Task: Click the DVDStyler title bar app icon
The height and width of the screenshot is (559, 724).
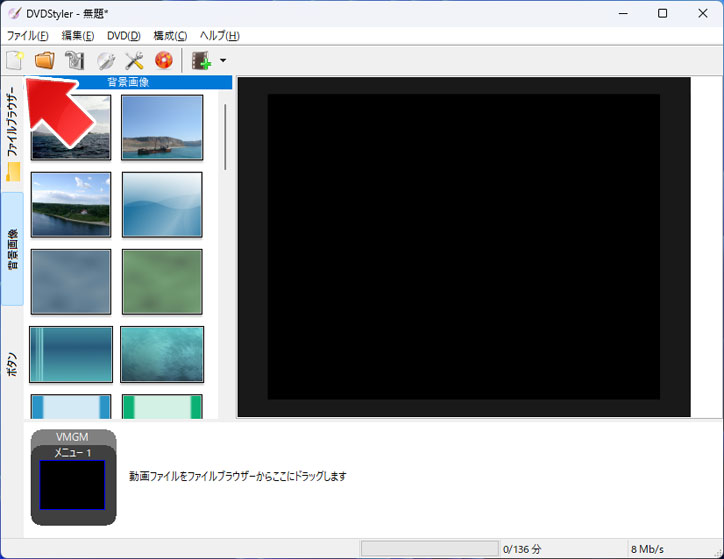Action: point(14,13)
